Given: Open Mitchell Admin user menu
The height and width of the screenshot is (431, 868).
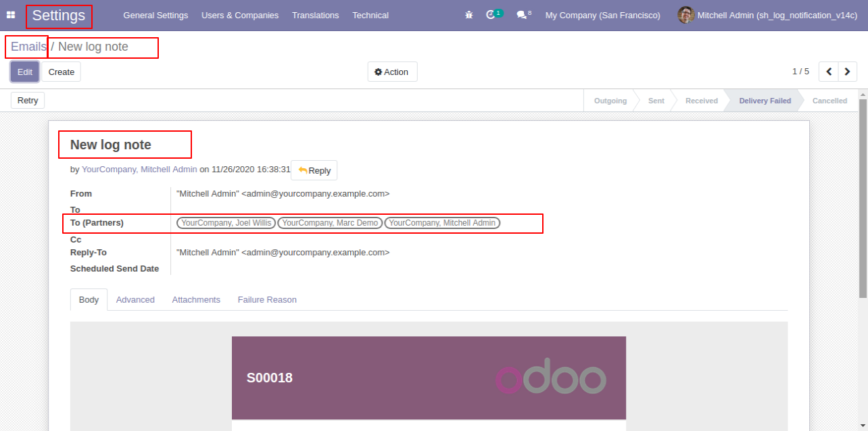Looking at the screenshot, I should [x=767, y=15].
